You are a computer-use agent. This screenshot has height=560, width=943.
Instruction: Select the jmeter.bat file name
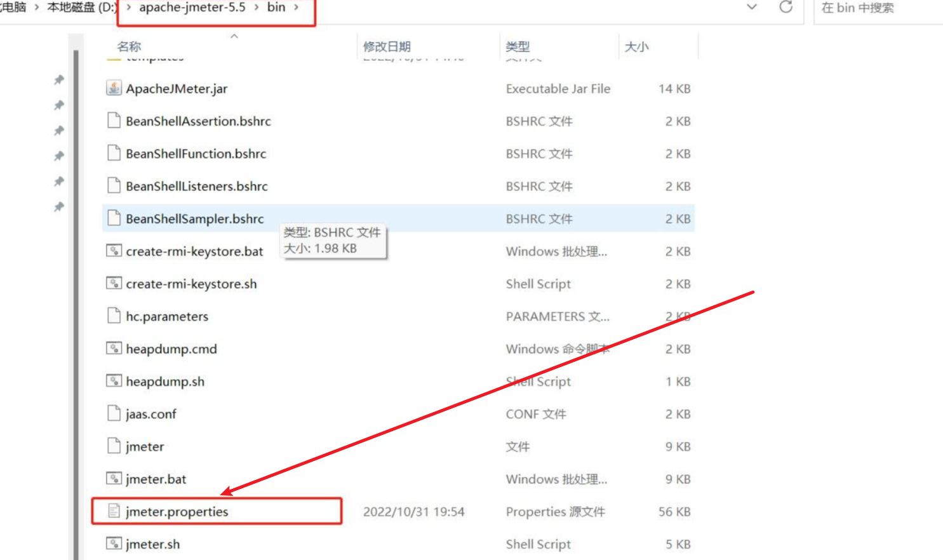[156, 479]
